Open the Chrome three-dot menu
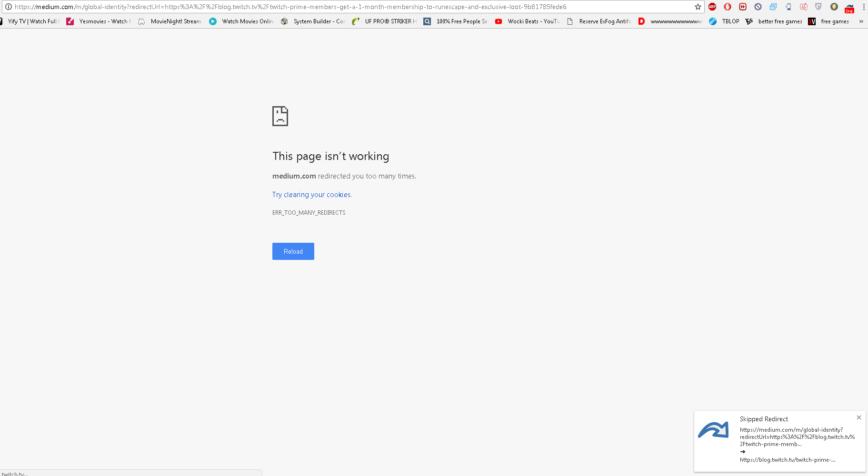The image size is (868, 476). pyautogui.click(x=864, y=7)
